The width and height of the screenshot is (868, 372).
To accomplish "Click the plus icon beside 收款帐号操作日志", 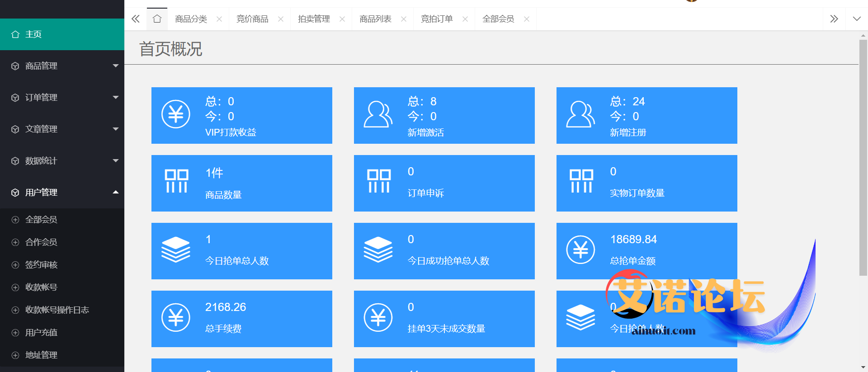I will click(x=15, y=310).
